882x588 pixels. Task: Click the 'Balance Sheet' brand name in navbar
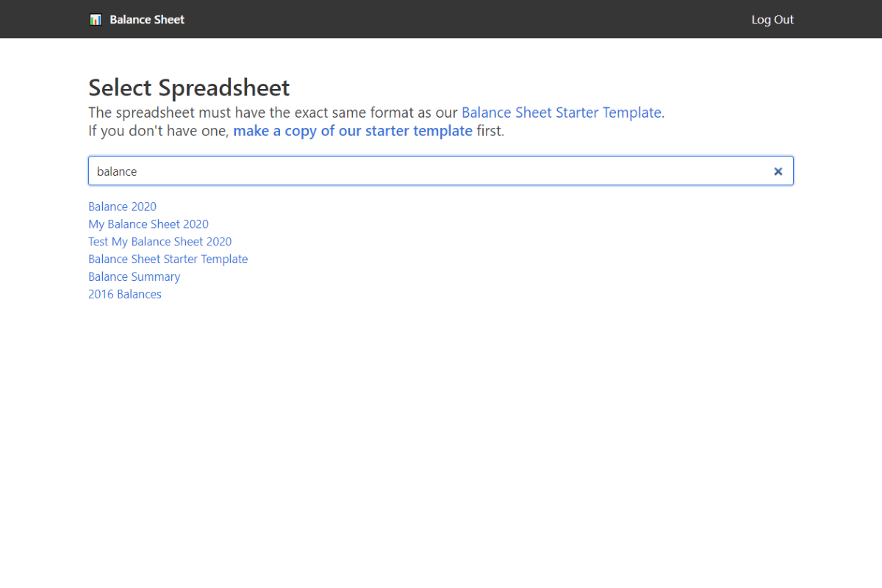pyautogui.click(x=147, y=20)
